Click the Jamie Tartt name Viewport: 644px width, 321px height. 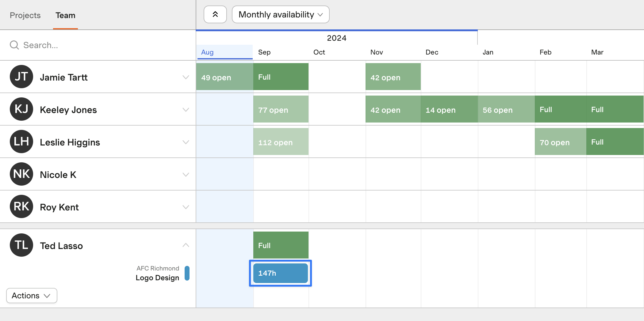pyautogui.click(x=64, y=77)
